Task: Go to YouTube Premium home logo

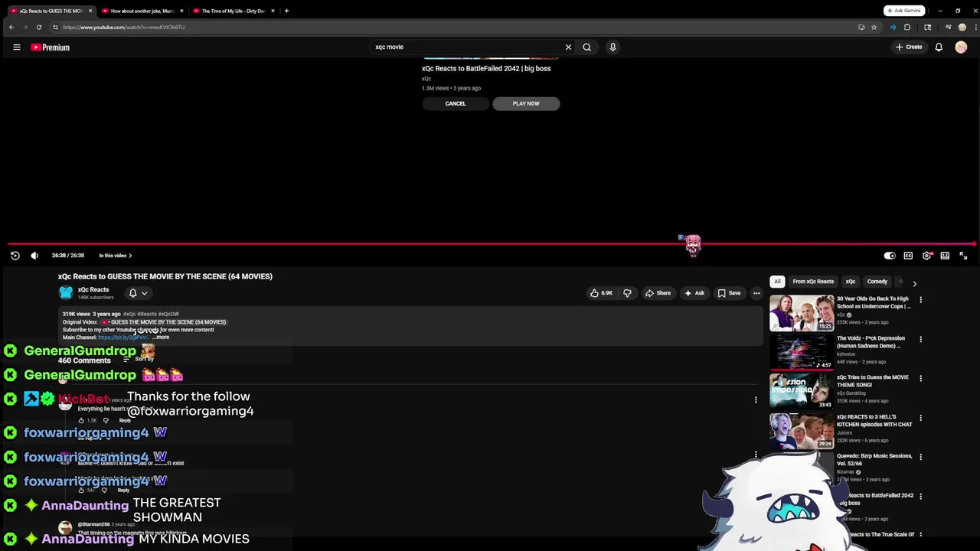Action: click(50, 47)
